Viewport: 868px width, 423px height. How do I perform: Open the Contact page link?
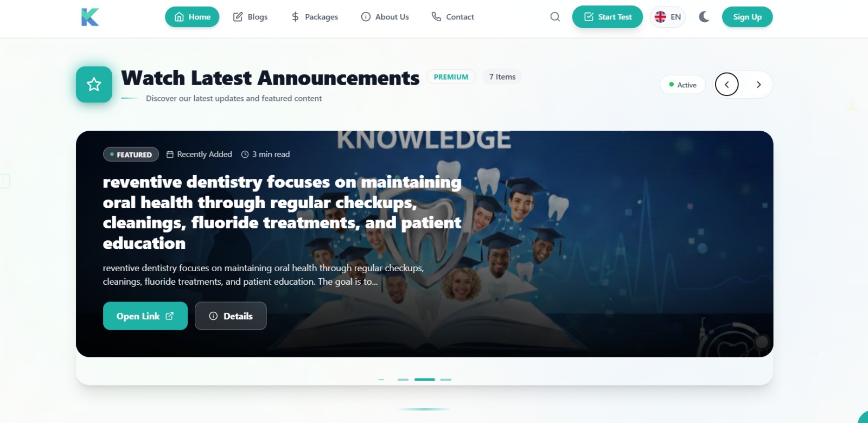[x=452, y=17]
